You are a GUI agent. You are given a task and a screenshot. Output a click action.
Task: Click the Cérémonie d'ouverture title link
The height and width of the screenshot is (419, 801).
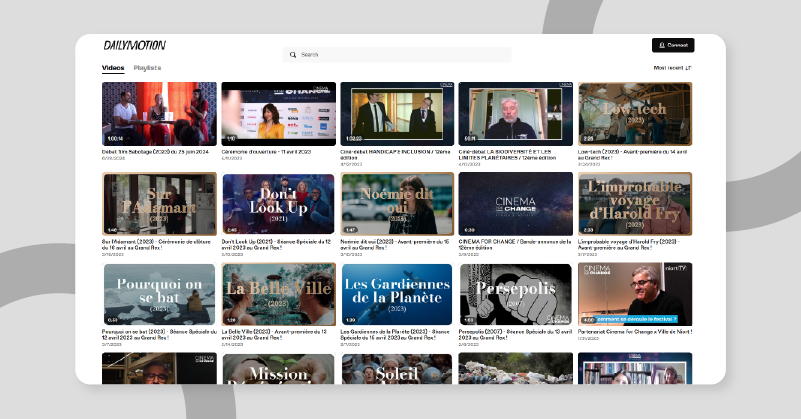[x=266, y=152]
